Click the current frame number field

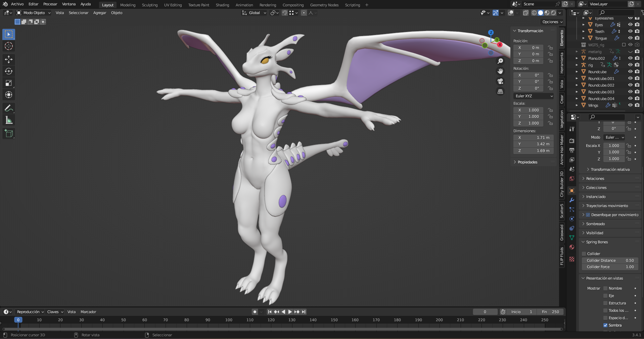tap(485, 312)
